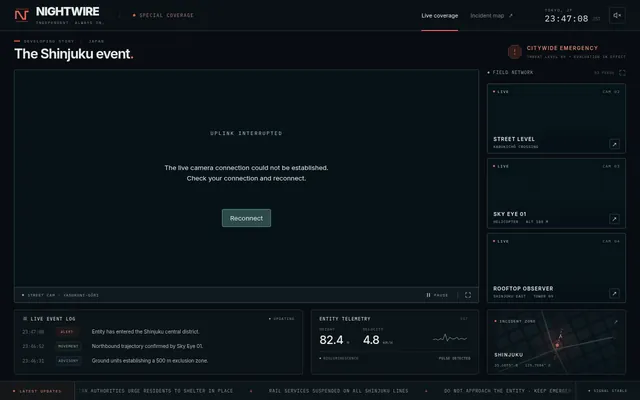Click the Special Coverage label

point(167,16)
